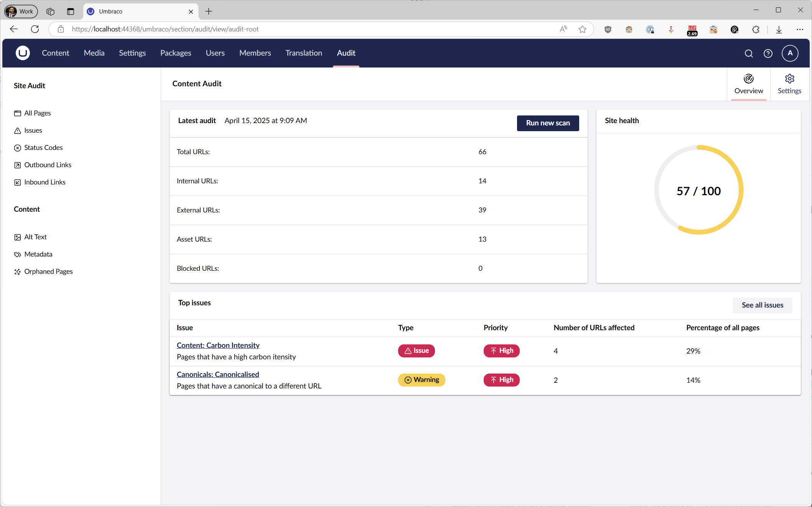
Task: Open Orphaned Pages sidebar item
Action: (48, 272)
